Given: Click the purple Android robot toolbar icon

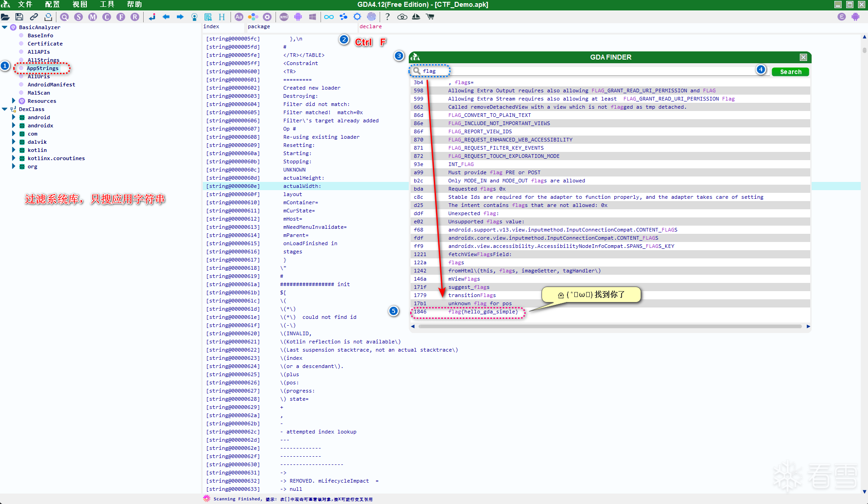Looking at the screenshot, I should pyautogui.click(x=298, y=17).
